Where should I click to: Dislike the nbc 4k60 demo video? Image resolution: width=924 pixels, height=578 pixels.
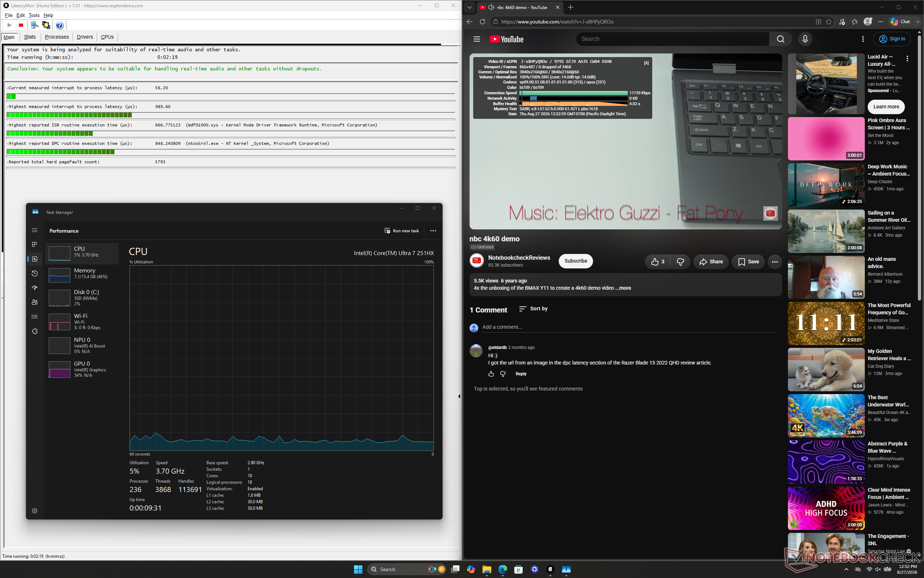680,262
